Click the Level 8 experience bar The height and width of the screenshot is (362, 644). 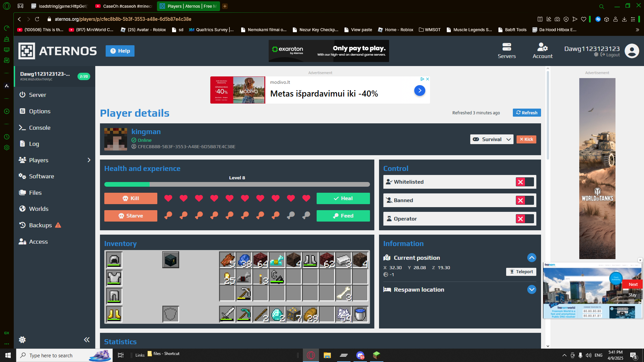click(237, 184)
